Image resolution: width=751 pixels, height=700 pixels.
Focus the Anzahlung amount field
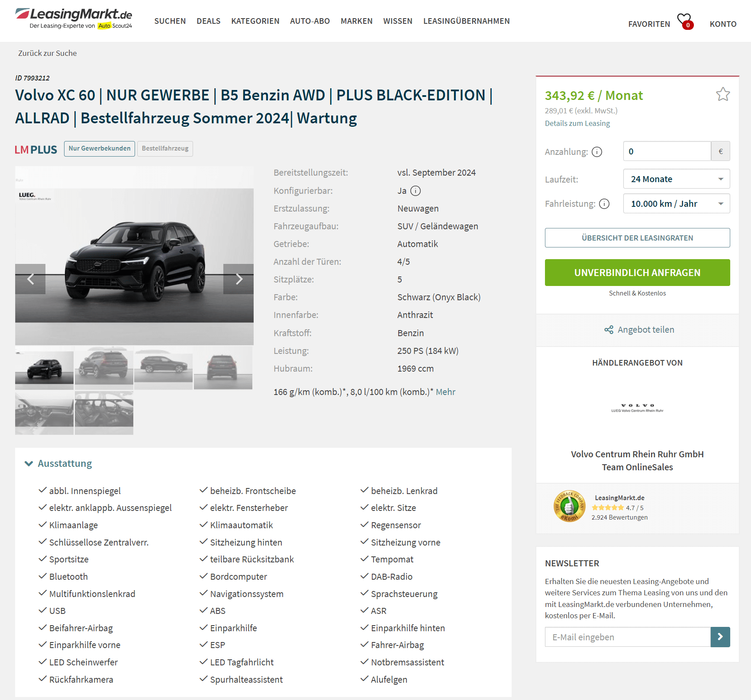667,151
